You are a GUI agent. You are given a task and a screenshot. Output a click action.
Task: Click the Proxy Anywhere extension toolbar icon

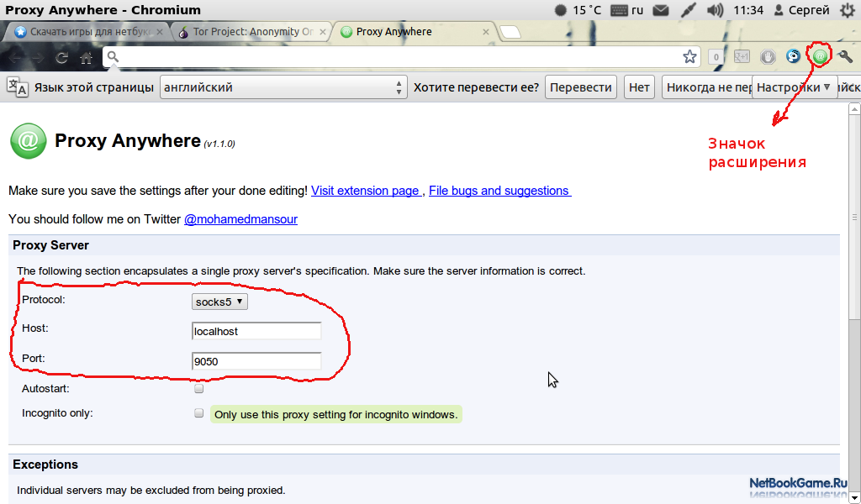820,56
